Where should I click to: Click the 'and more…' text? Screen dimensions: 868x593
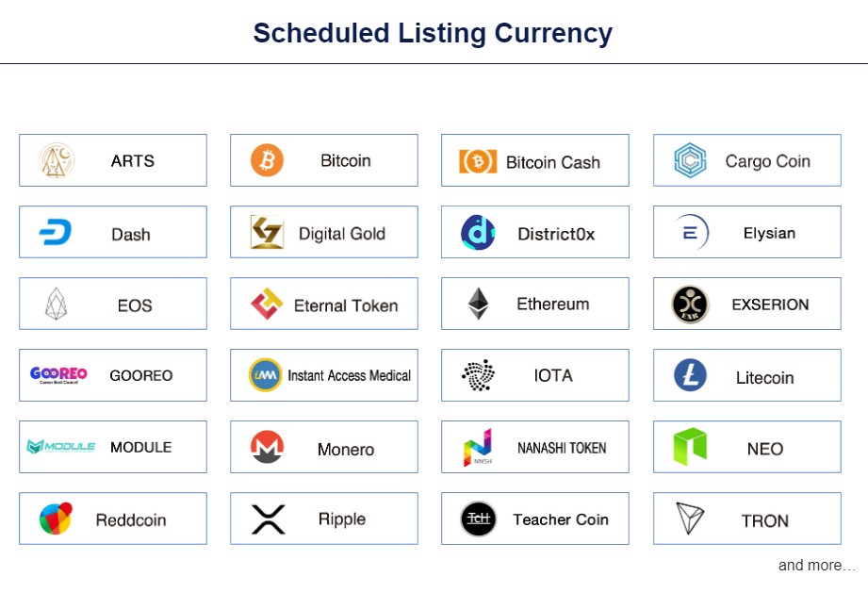(816, 566)
